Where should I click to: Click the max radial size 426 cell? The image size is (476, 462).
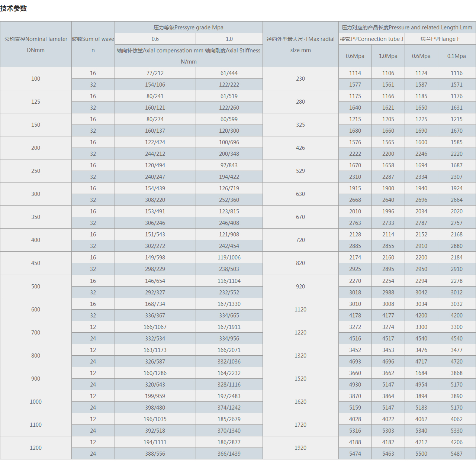pyautogui.click(x=300, y=148)
